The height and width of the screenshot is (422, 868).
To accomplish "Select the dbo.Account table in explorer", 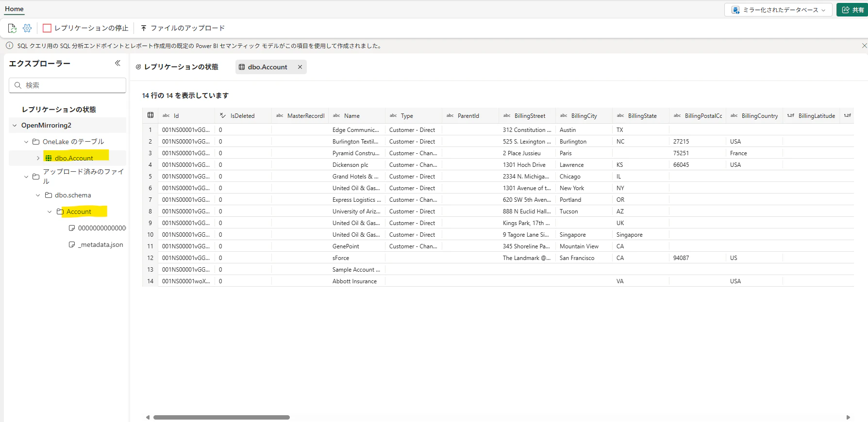I will click(x=74, y=158).
